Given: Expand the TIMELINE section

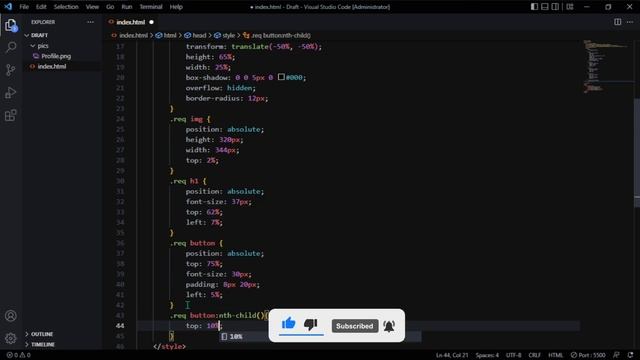Looking at the screenshot, I should coord(43,344).
